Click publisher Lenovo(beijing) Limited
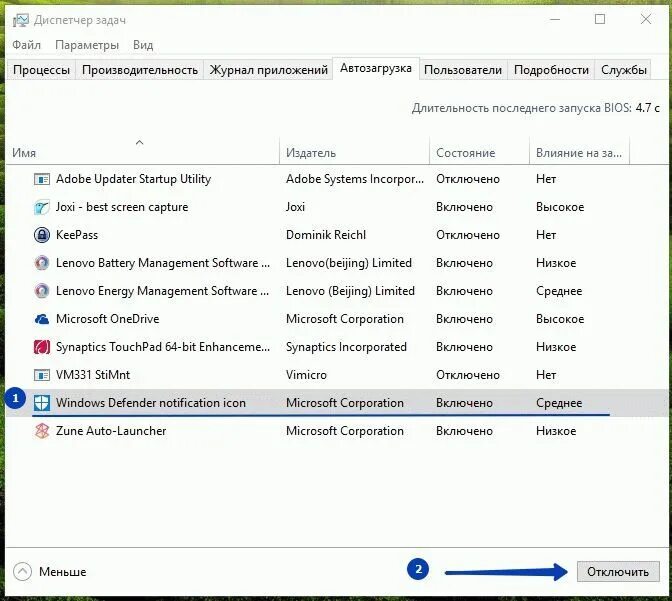Screen dimensions: 672x601 [349, 263]
